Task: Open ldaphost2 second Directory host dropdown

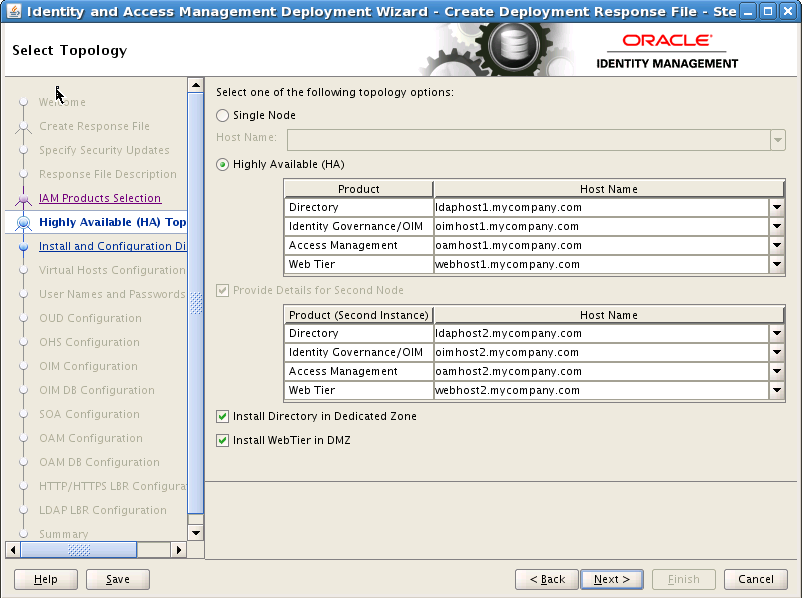Action: click(776, 334)
